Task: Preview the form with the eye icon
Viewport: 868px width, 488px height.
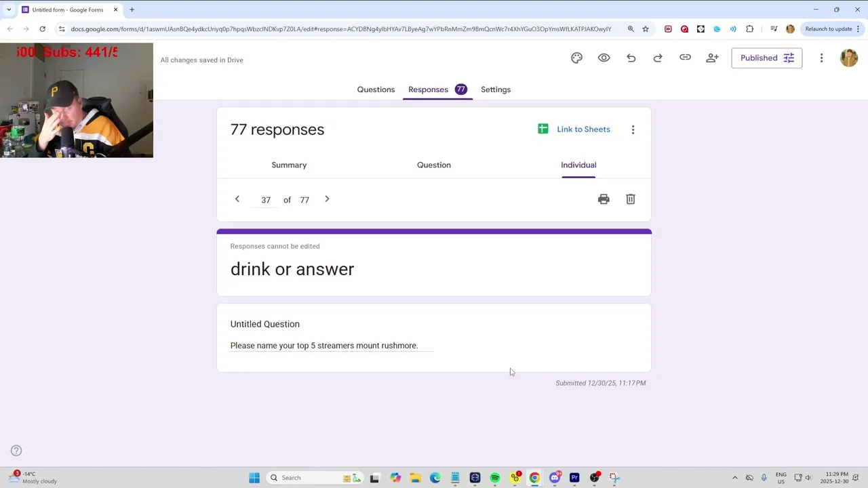Action: click(604, 58)
